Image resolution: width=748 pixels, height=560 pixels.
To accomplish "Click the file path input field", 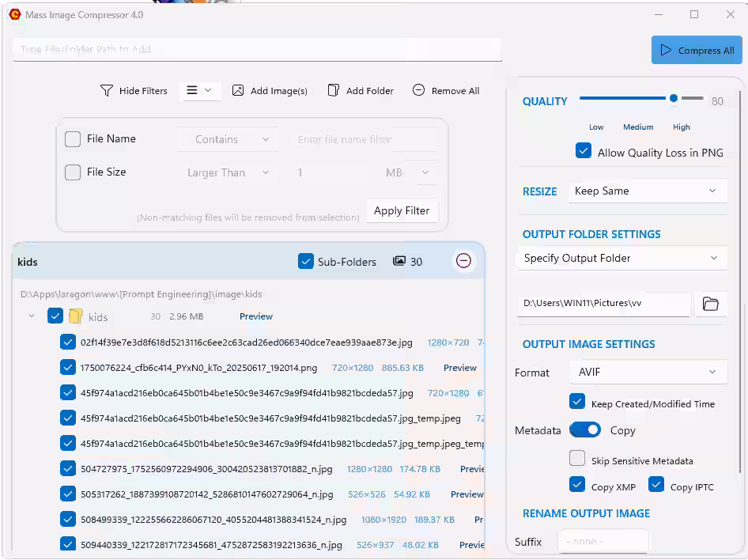I will click(x=257, y=49).
